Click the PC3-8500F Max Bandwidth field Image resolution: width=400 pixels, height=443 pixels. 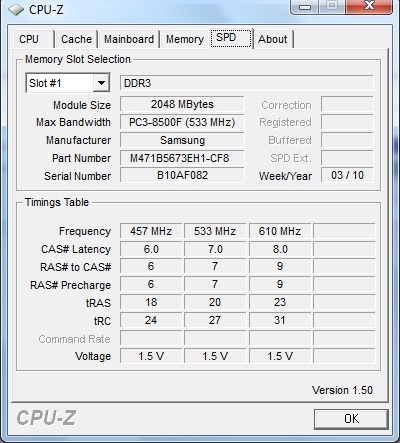pos(182,122)
